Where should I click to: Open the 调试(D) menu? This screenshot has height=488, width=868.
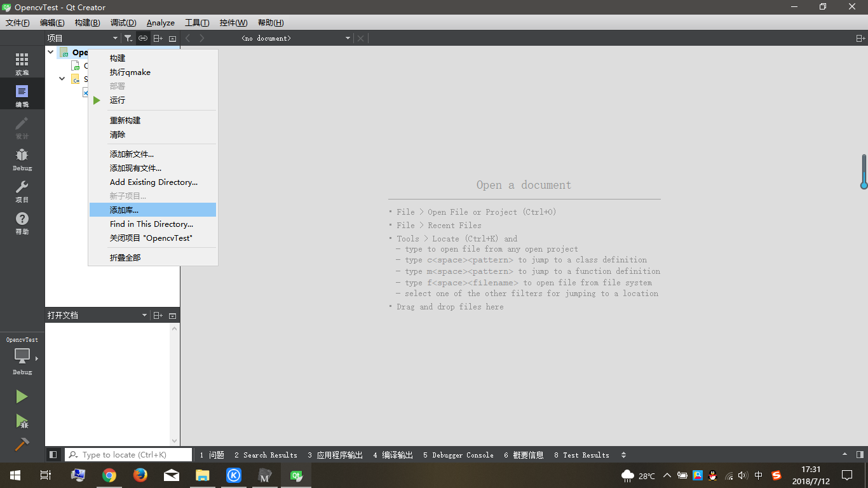[123, 22]
